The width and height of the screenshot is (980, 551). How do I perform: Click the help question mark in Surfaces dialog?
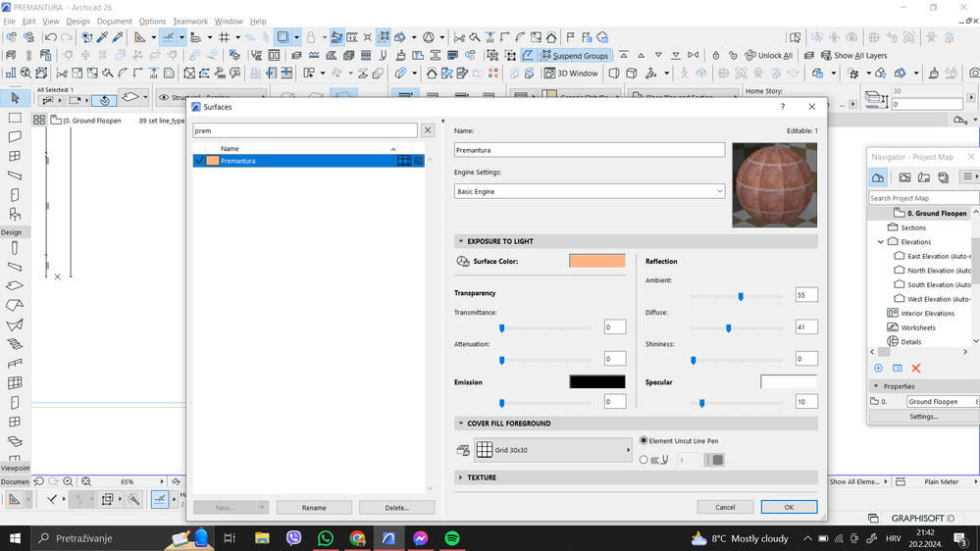point(782,107)
